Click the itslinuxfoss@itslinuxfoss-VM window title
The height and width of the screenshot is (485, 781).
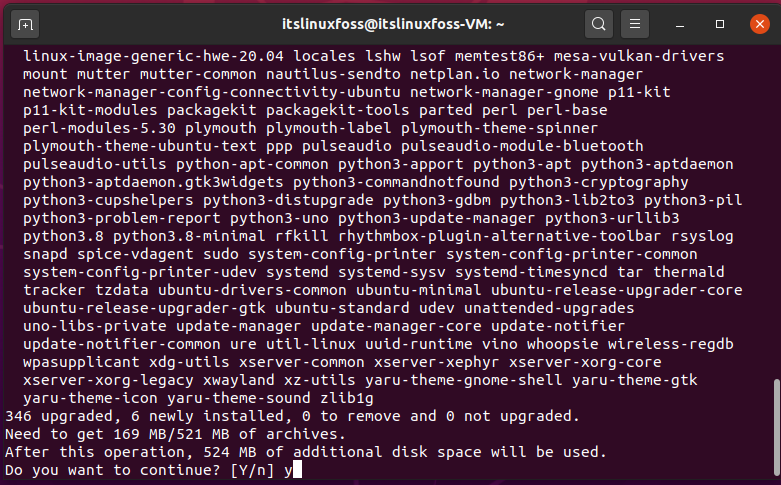pos(393,24)
